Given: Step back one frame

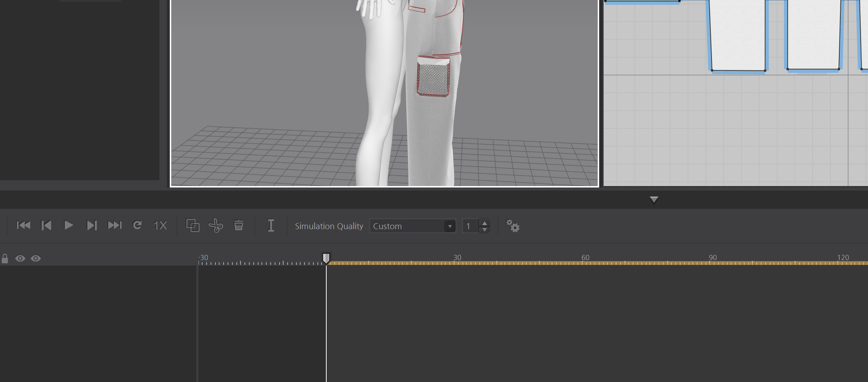Looking at the screenshot, I should coord(46,225).
